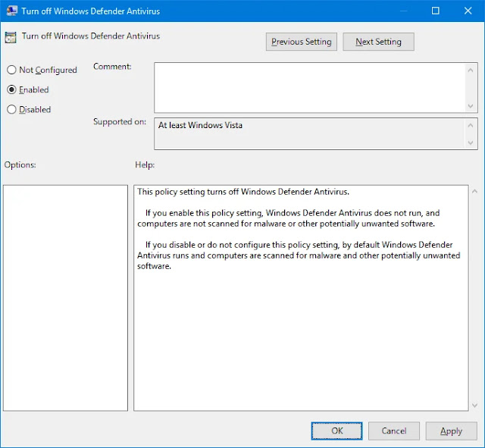This screenshot has width=485, height=448.
Task: Maximize the dialog window
Action: click(436, 11)
